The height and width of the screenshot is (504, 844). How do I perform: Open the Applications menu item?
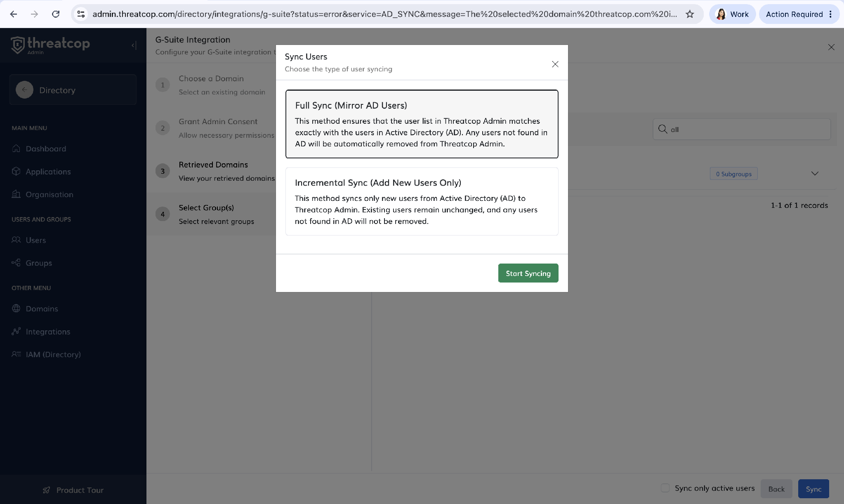tap(48, 172)
